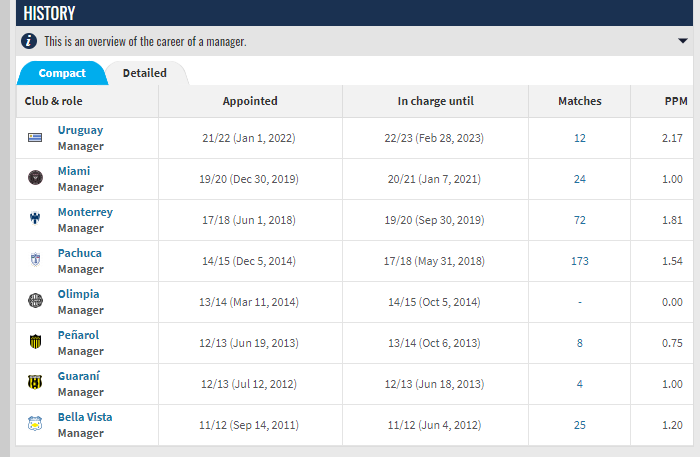Click the info icon beside overview text

pyautogui.click(x=29, y=41)
